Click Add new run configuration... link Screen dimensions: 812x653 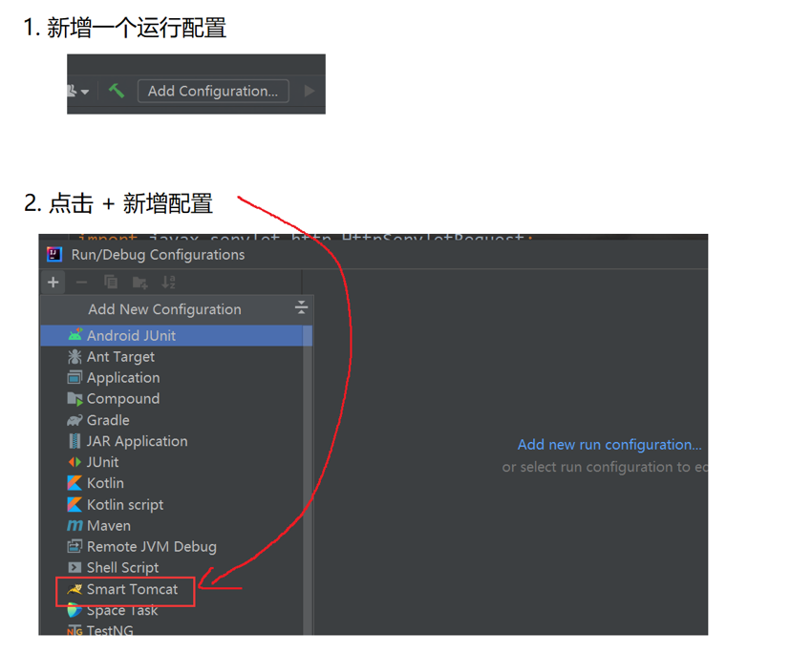click(609, 445)
